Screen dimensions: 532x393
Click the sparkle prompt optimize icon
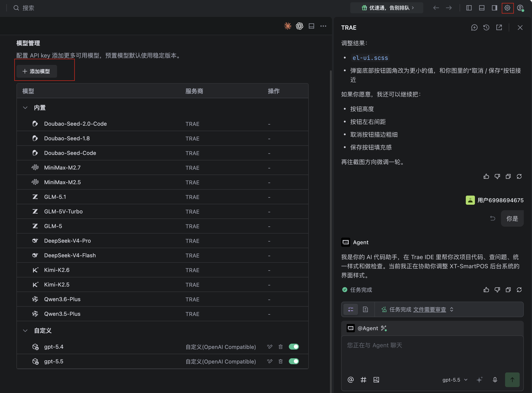[x=479, y=380]
